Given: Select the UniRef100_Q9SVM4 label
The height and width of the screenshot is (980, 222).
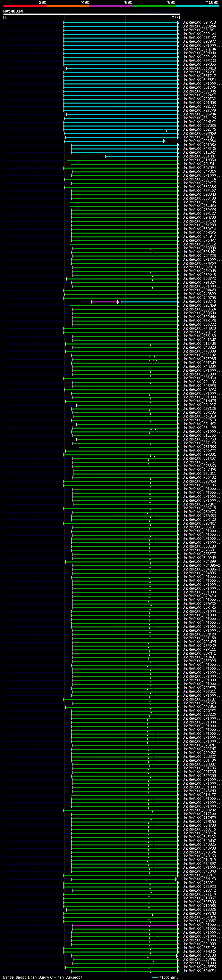Looking at the screenshot, I should coord(199,114).
